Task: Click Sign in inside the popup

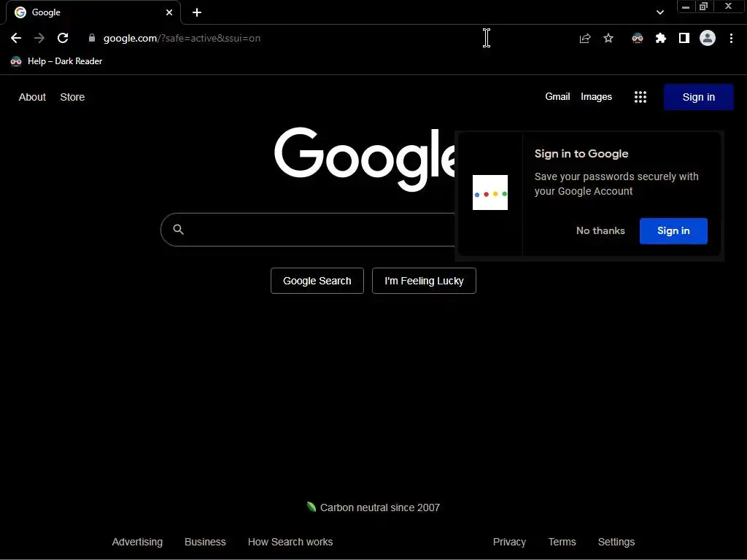Action: [673, 231]
